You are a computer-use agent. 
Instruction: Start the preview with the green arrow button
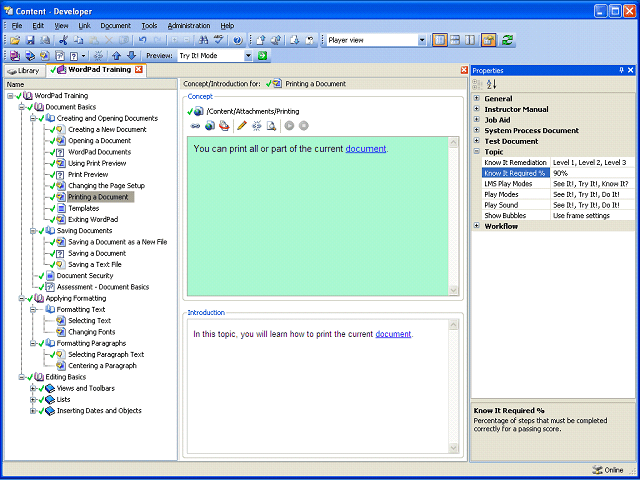click(262, 56)
